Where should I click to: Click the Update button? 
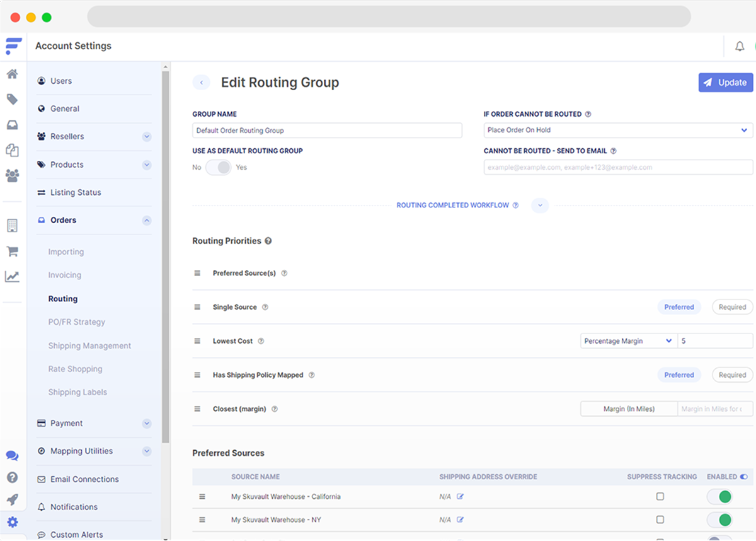coord(725,83)
